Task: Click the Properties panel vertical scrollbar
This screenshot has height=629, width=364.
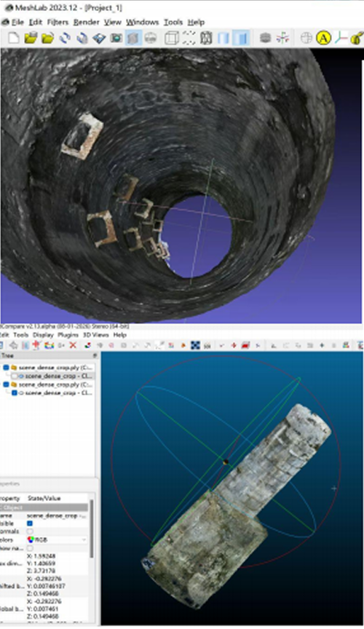Action: click(x=92, y=529)
